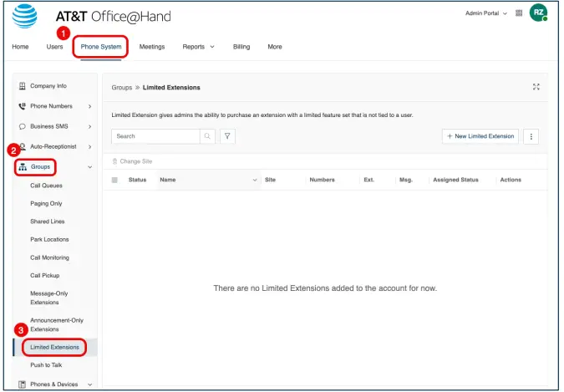Click the Change Site location icon

(114, 161)
